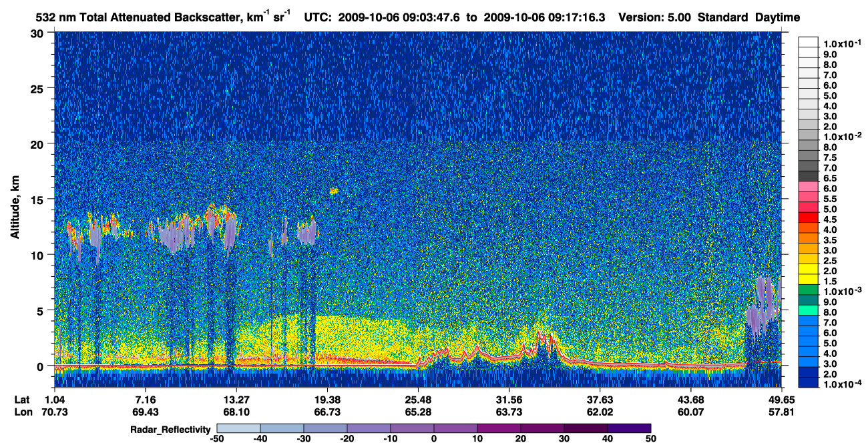Image resolution: width=868 pixels, height=445 pixels.
Task: Click the darkest radar swatch between 40 and 50
Action: point(629,428)
